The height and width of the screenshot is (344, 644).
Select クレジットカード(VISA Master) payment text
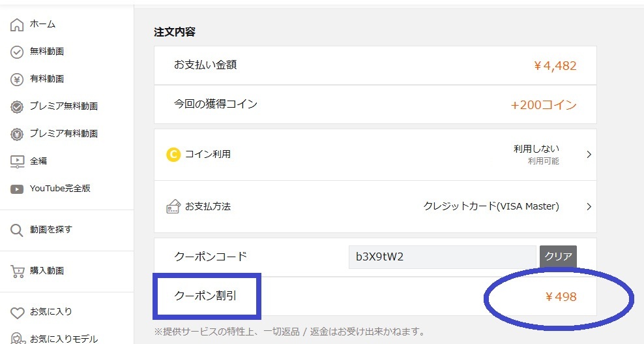[x=491, y=206]
